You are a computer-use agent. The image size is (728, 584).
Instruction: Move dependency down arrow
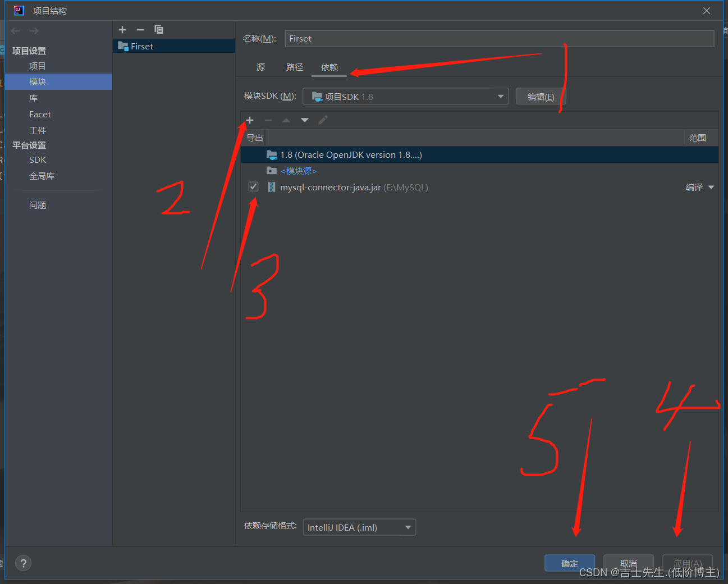click(x=305, y=120)
